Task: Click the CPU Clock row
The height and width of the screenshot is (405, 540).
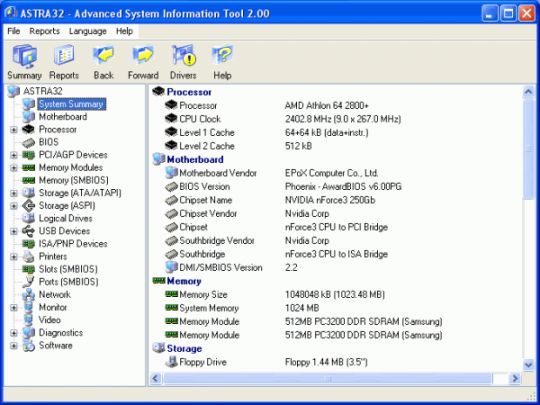Action: coord(282,119)
